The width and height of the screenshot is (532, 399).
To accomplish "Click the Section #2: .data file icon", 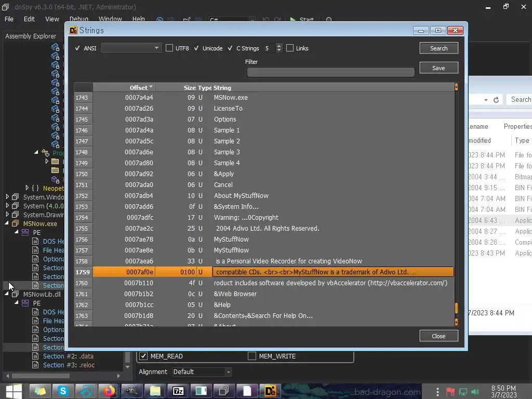I will [35, 356].
